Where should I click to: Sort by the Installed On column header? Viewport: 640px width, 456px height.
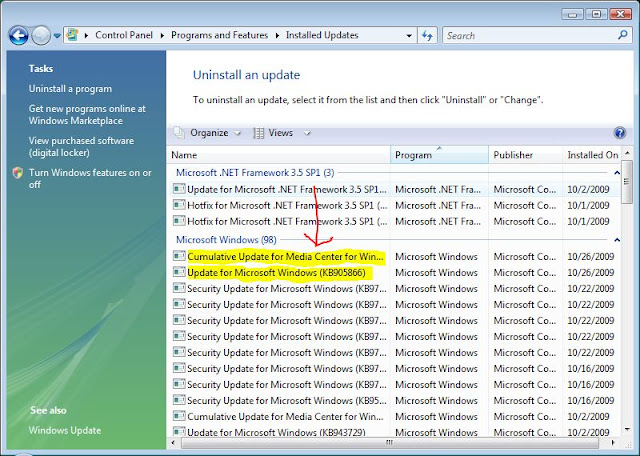coord(593,155)
